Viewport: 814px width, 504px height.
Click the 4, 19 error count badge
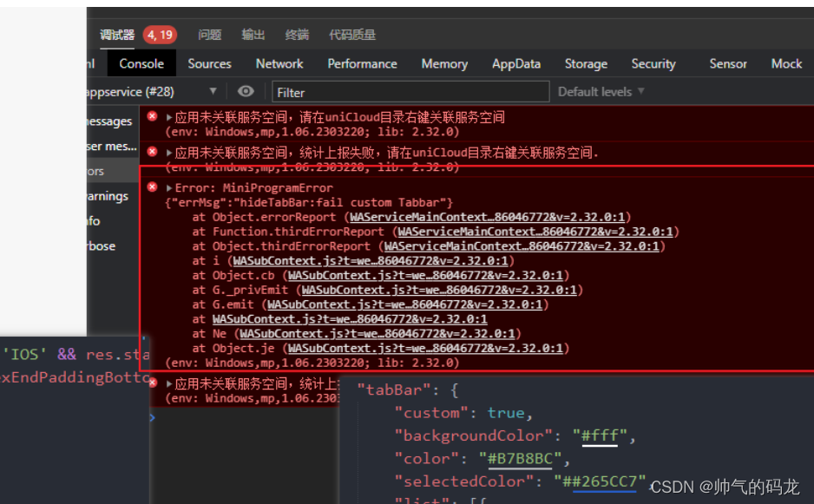160,35
